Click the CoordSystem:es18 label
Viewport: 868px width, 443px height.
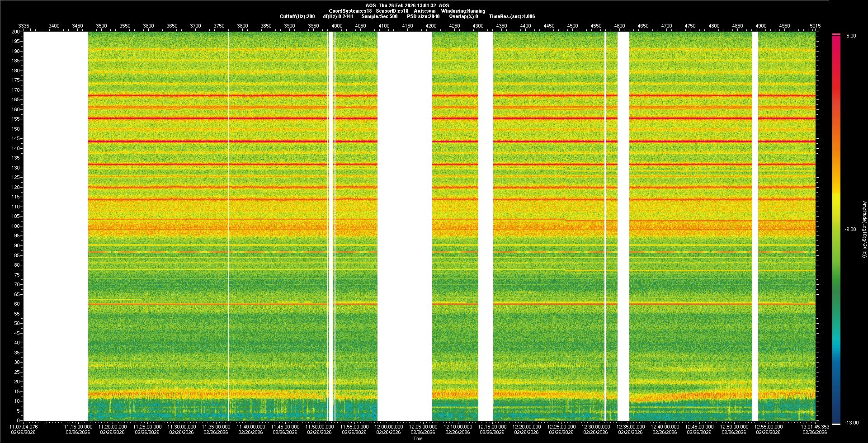(350, 11)
